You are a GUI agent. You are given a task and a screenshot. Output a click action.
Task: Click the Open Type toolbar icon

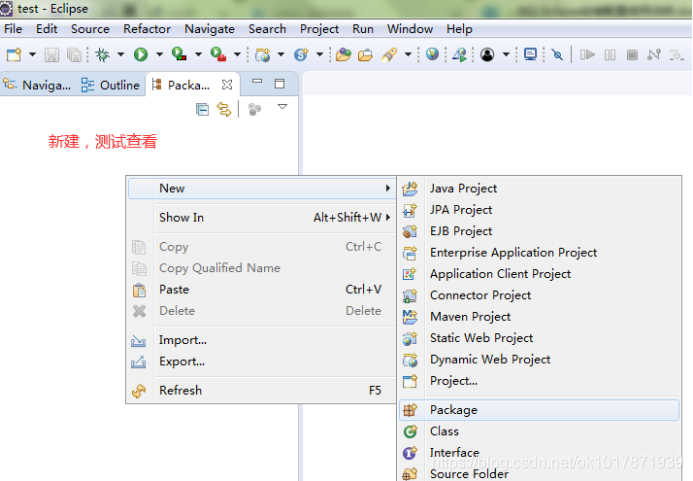coord(343,55)
